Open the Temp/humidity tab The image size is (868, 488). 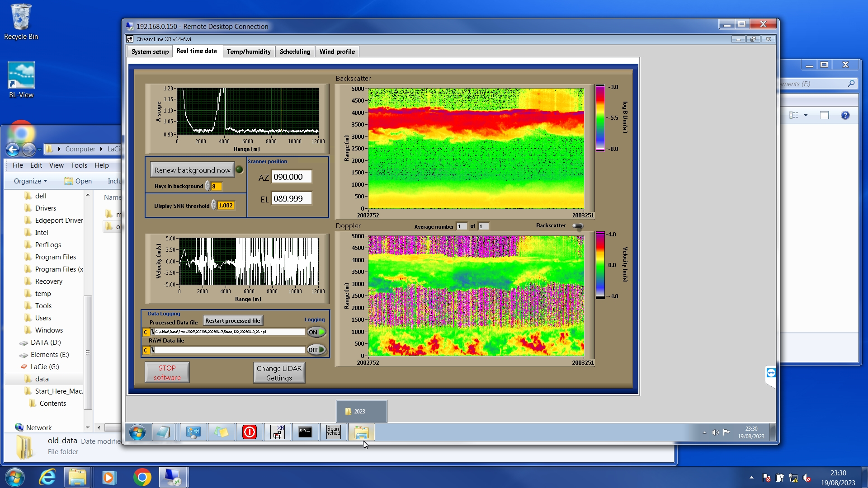pyautogui.click(x=249, y=52)
